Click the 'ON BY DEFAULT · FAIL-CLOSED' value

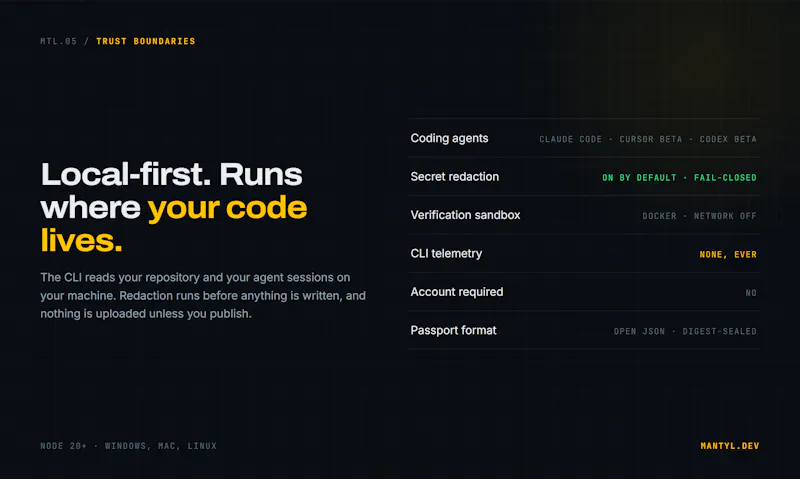click(x=679, y=178)
